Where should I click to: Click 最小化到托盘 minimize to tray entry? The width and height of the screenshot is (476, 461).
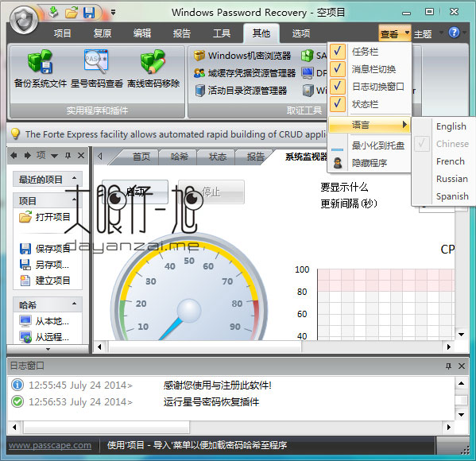pyautogui.click(x=370, y=145)
